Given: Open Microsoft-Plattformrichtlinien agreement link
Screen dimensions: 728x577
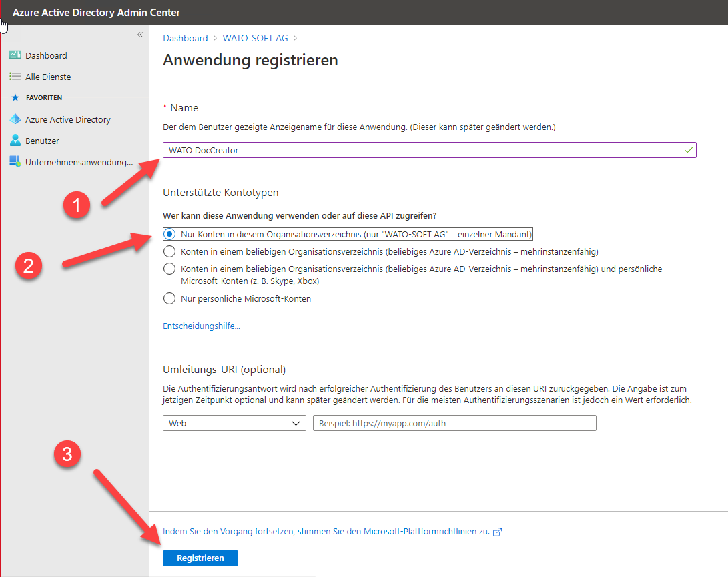Looking at the screenshot, I should click(326, 532).
